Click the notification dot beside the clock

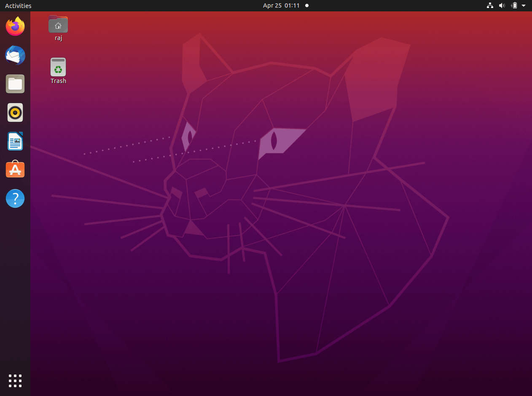[x=307, y=5]
